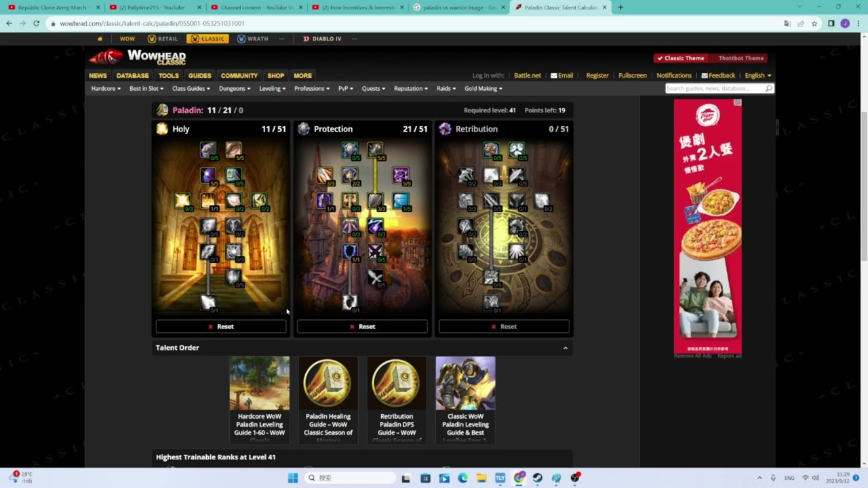The image size is (868, 488).
Task: Open File Explorer from the taskbar
Action: [481, 478]
